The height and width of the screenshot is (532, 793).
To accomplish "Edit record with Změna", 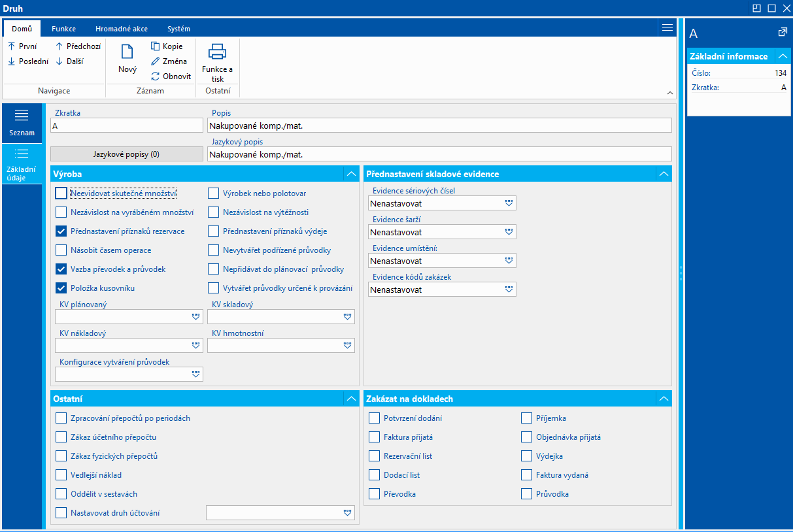I will [169, 61].
